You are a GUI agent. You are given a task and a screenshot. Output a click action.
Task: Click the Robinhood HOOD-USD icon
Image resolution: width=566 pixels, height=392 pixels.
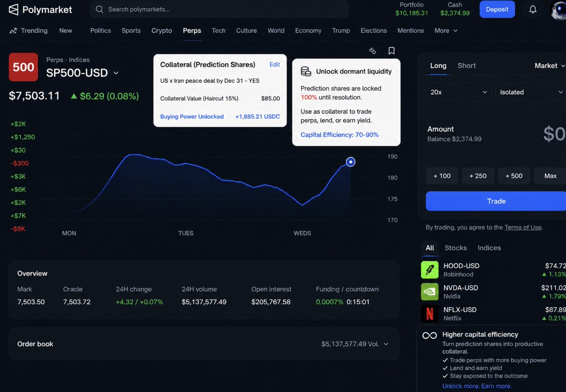430,270
